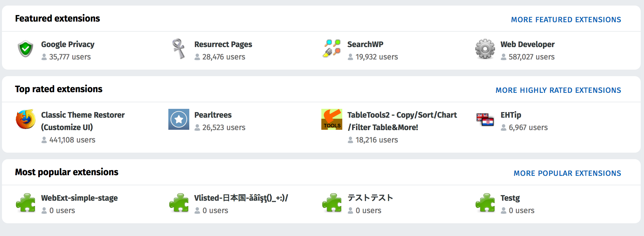This screenshot has height=236, width=644.
Task: Click the 'Most popular extensions' heading
Action: point(67,172)
